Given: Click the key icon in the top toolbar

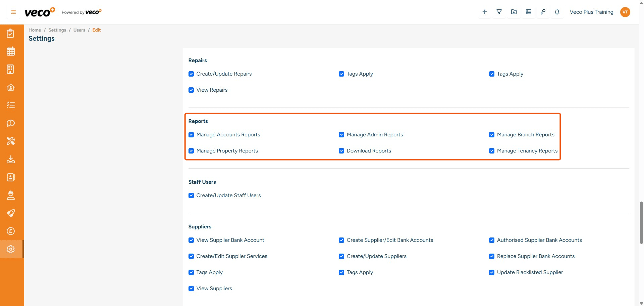Looking at the screenshot, I should tap(543, 12).
